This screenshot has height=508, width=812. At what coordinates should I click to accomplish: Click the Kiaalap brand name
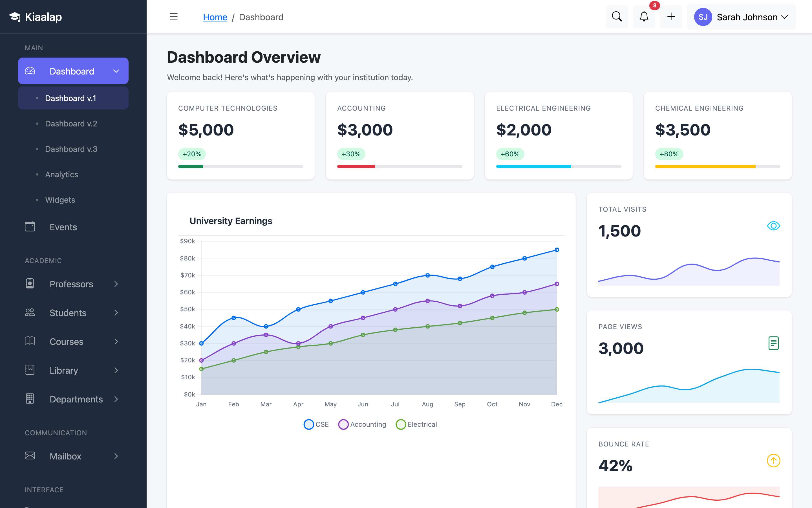43,17
